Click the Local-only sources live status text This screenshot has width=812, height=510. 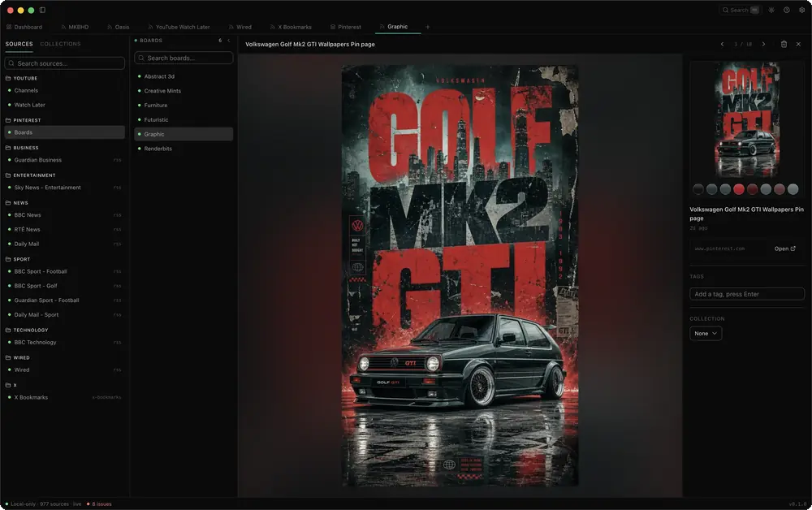[x=44, y=504]
